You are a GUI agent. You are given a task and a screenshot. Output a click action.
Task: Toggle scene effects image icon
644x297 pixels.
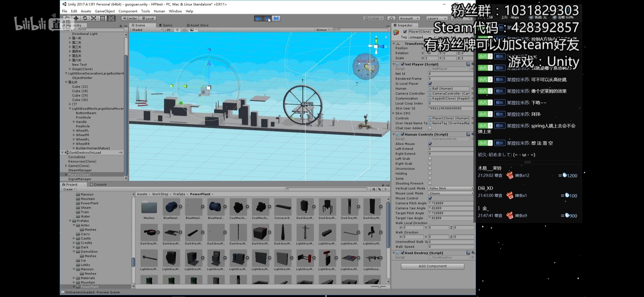(x=192, y=30)
